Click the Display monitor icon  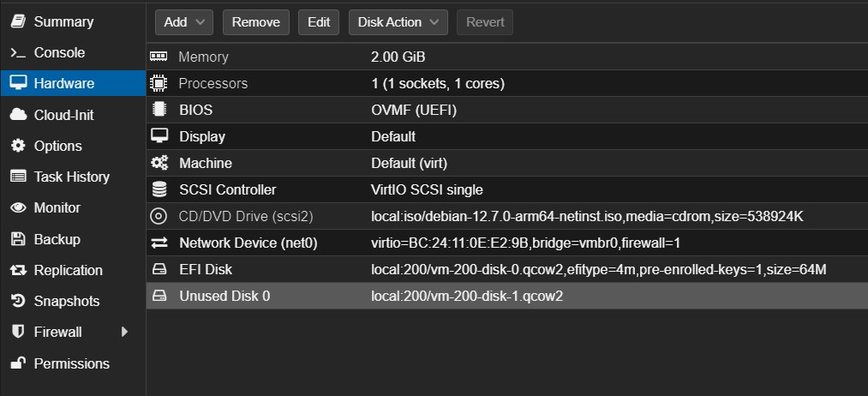point(159,136)
